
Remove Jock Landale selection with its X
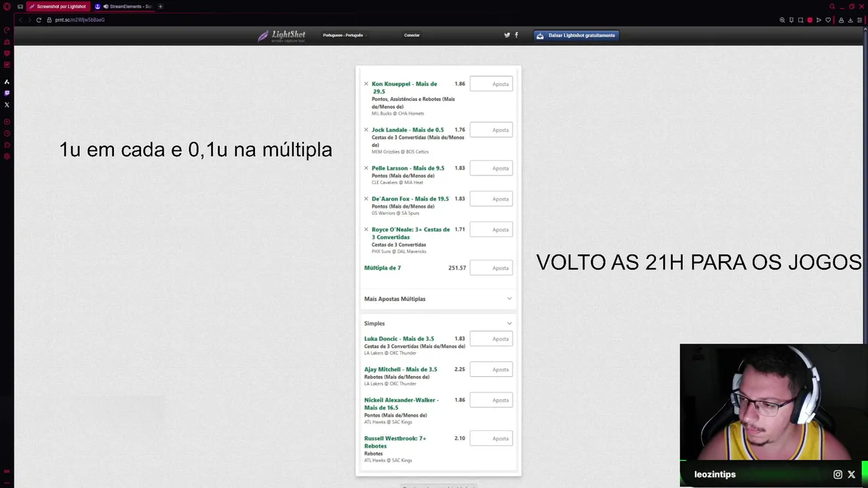366,129
